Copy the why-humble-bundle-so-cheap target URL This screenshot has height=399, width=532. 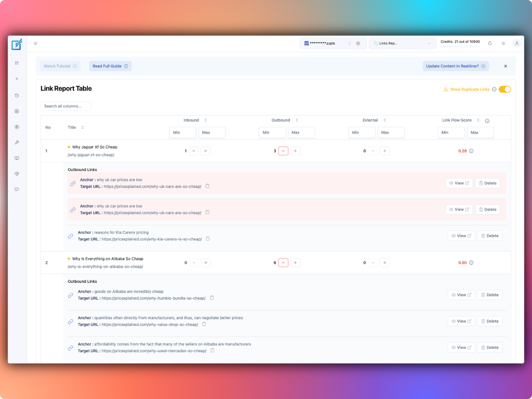tap(212, 298)
